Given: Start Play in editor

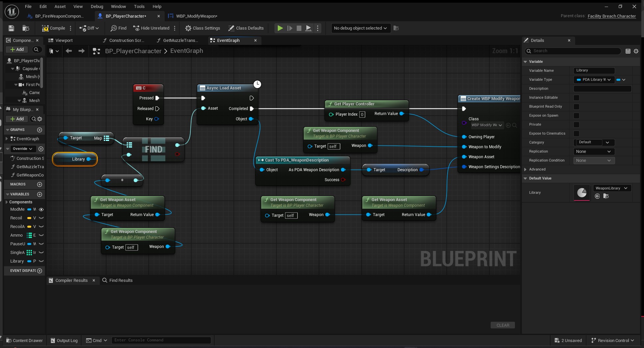Looking at the screenshot, I should click(280, 28).
